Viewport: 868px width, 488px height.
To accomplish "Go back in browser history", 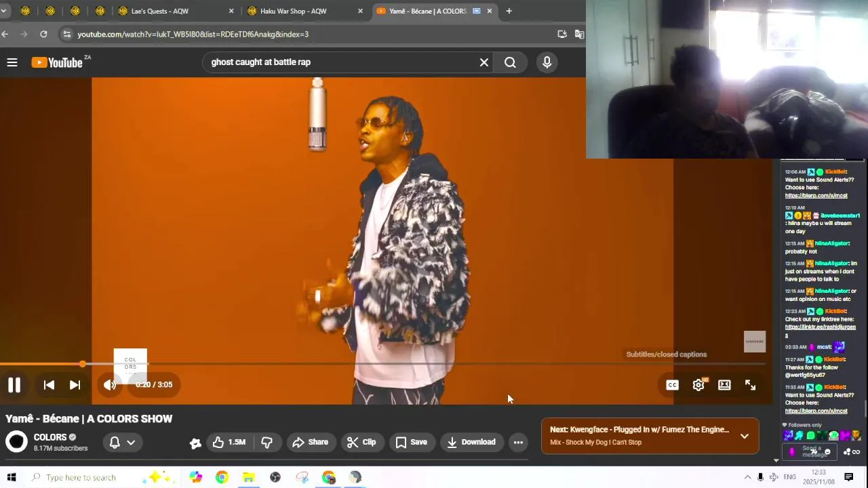I will [5, 34].
